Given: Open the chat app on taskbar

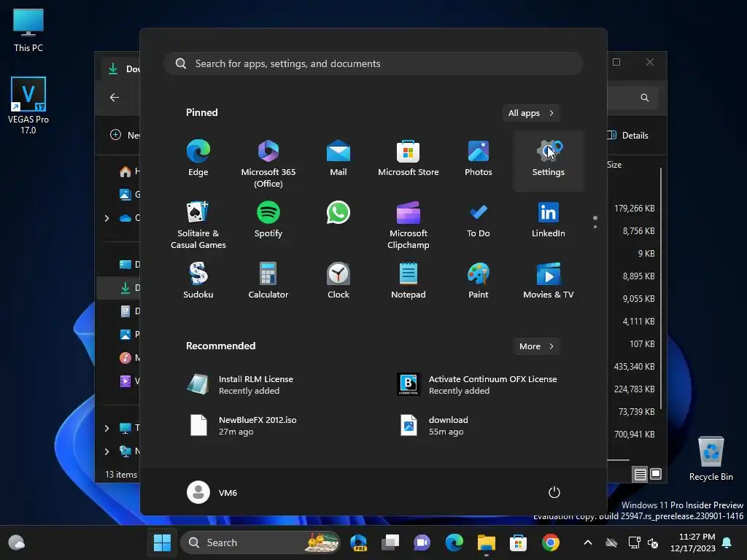Looking at the screenshot, I should click(x=422, y=542).
